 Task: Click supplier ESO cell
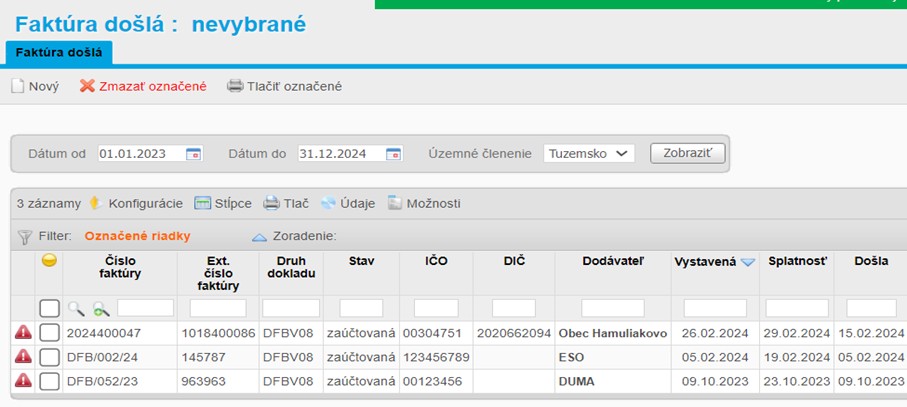click(572, 357)
